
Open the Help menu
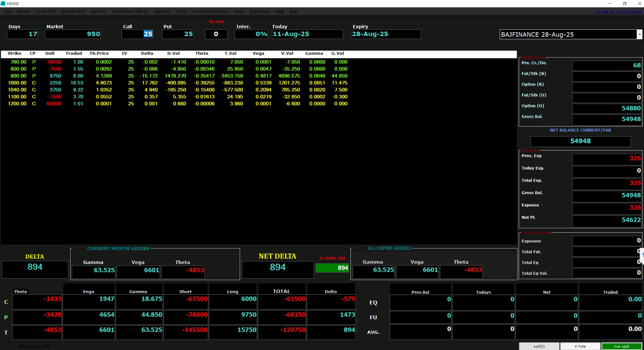pos(279,11)
